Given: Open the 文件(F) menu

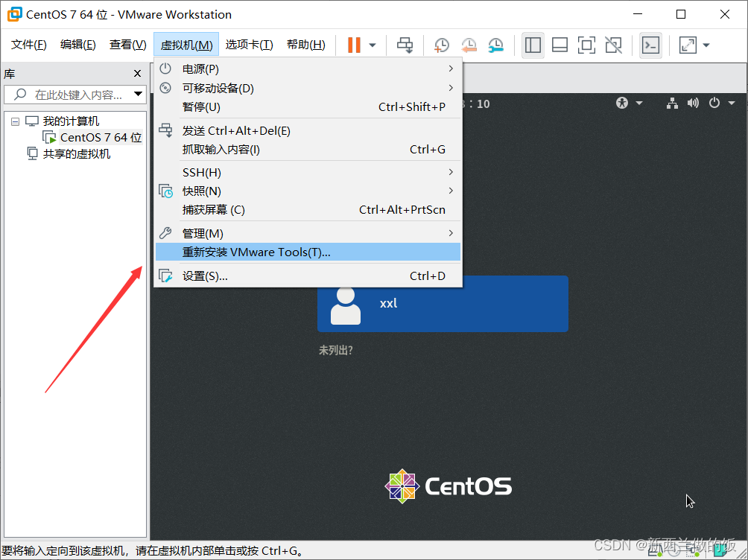Looking at the screenshot, I should click(28, 45).
